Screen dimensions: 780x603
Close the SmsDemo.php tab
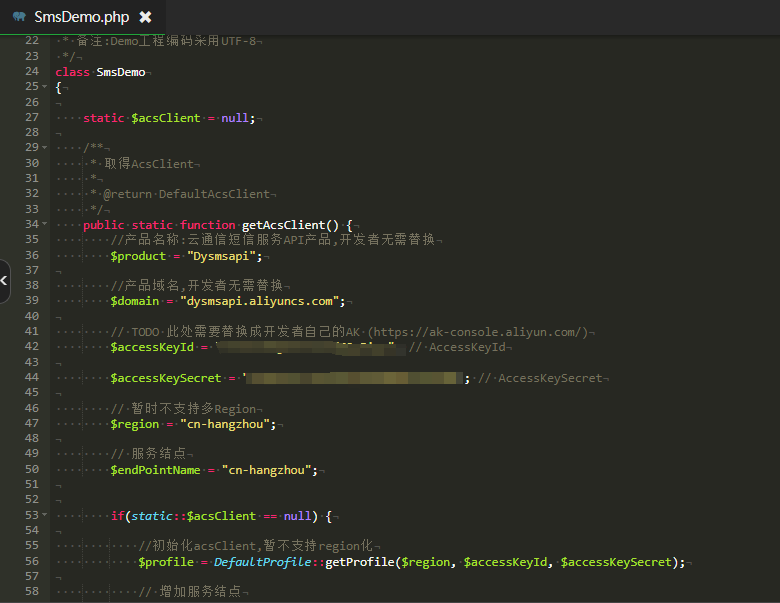pyautogui.click(x=145, y=17)
